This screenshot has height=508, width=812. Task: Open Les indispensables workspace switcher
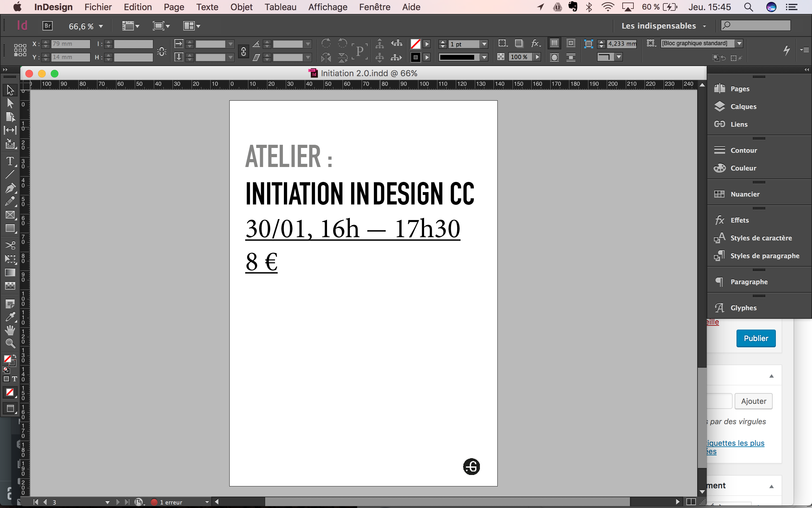pos(664,26)
